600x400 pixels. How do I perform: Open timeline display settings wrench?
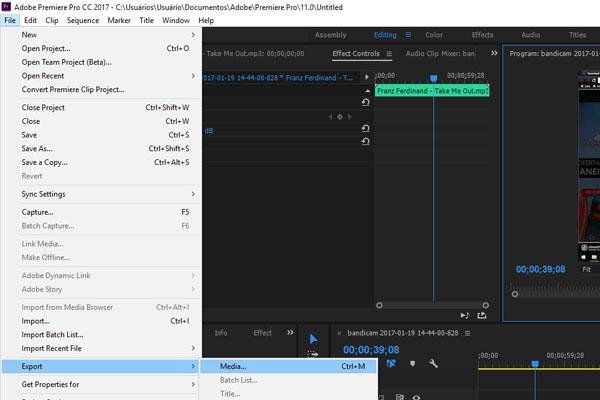tap(433, 363)
